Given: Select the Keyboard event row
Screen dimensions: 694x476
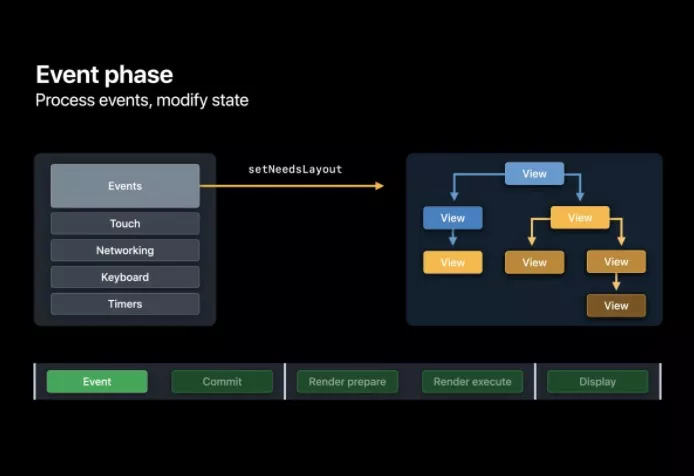Looking at the screenshot, I should [125, 277].
